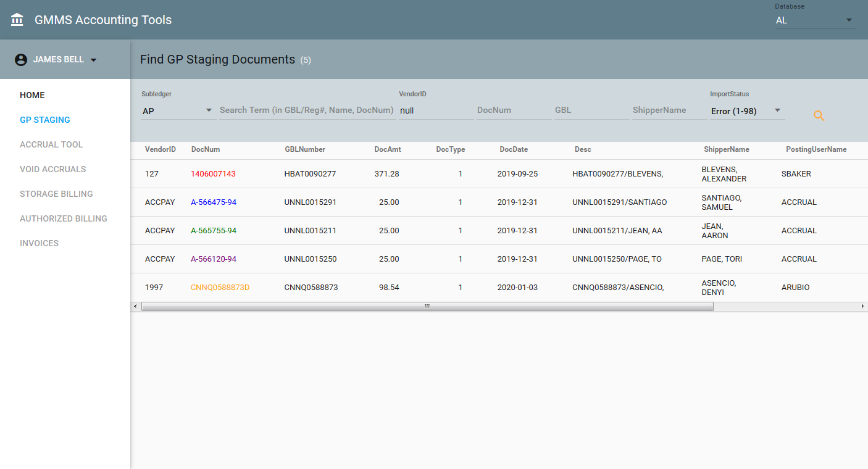Click the 98.54 amount cell
The width and height of the screenshot is (868, 469).
pos(389,288)
